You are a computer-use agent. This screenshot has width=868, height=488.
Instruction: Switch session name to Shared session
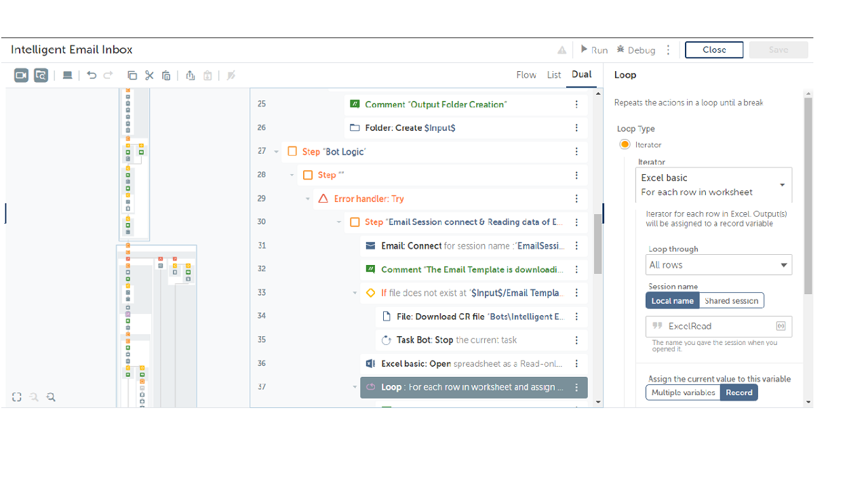[731, 301]
